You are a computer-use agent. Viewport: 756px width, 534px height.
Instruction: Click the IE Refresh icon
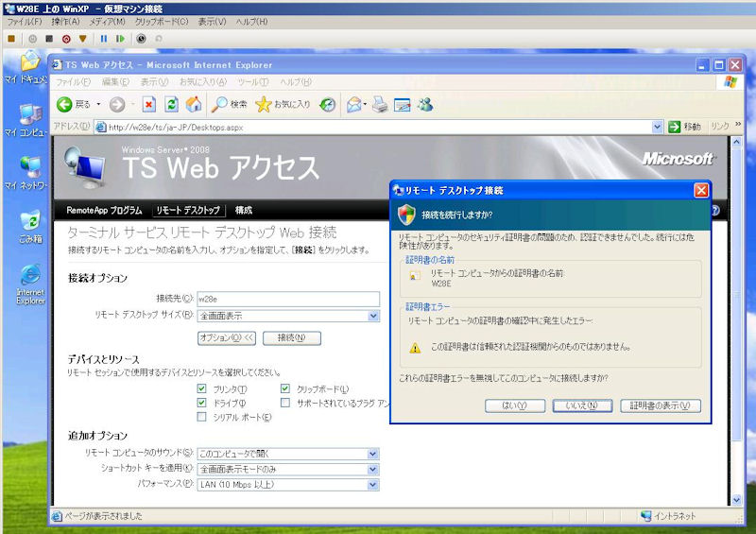(x=171, y=104)
